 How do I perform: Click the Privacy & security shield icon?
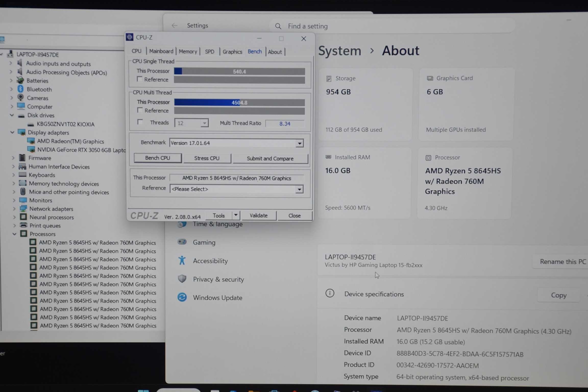182,279
